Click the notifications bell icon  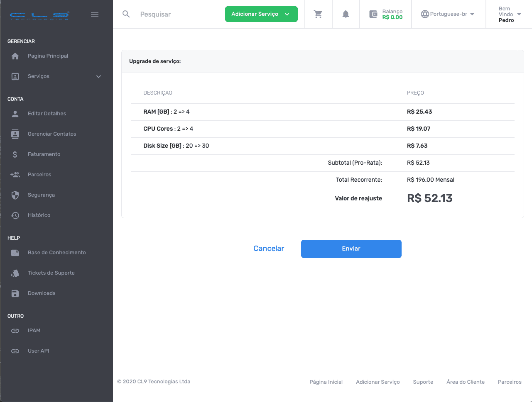click(346, 14)
